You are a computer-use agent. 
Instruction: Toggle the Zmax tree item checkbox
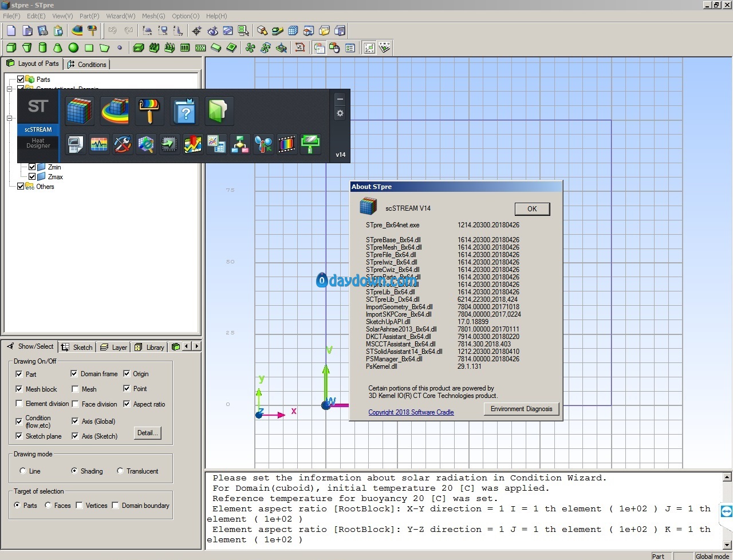(32, 177)
